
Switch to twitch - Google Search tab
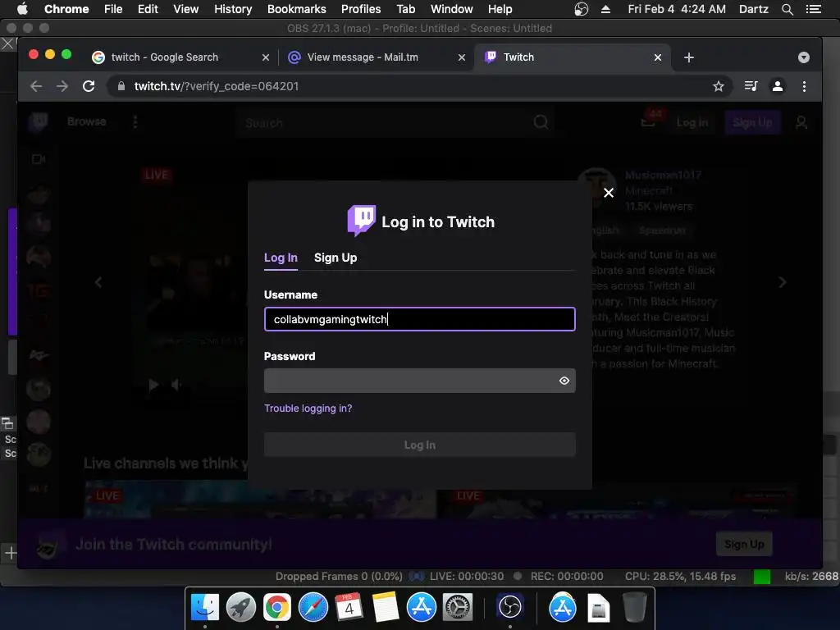[165, 57]
